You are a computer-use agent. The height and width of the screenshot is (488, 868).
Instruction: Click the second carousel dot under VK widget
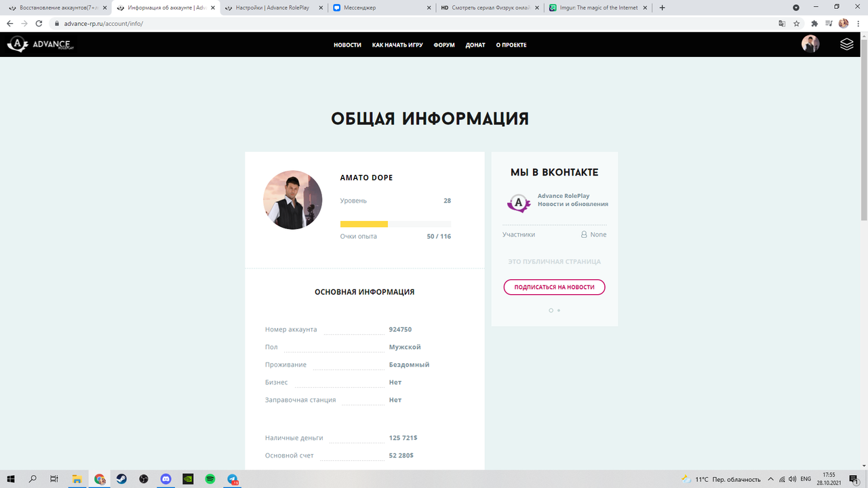point(559,310)
